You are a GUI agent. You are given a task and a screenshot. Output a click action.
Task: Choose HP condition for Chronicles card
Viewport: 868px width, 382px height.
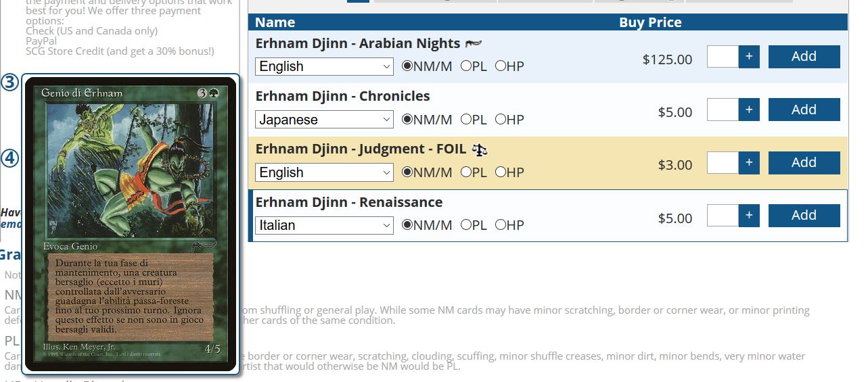[501, 120]
